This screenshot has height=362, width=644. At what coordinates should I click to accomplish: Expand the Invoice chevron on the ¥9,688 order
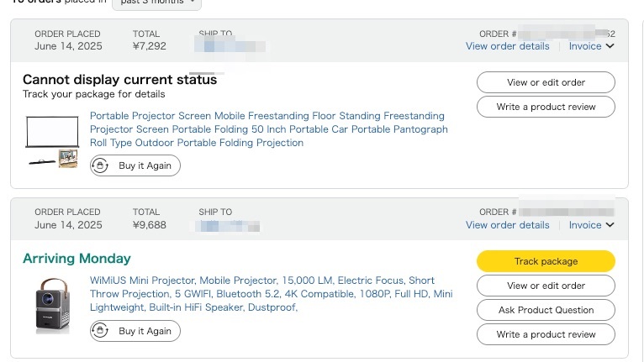[610, 225]
